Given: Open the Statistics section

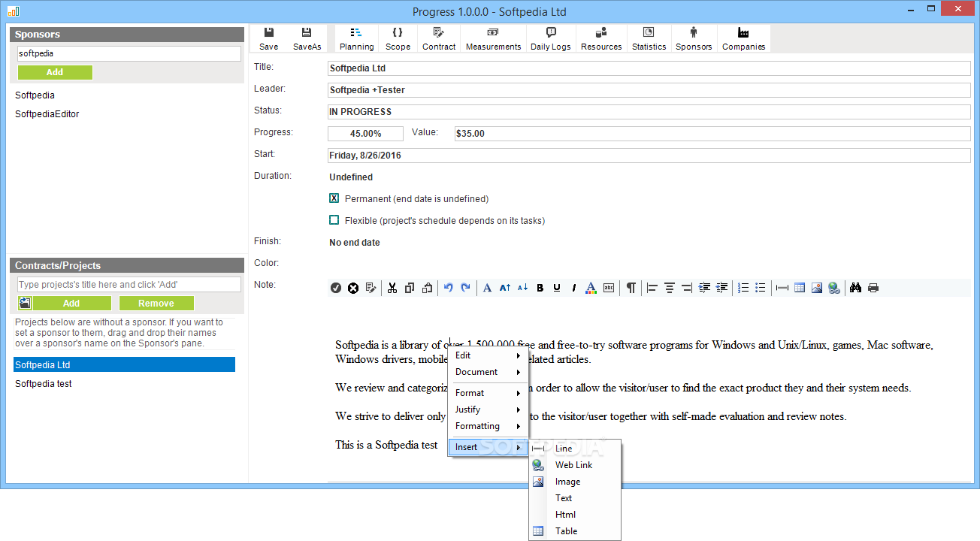Looking at the screenshot, I should click(649, 38).
